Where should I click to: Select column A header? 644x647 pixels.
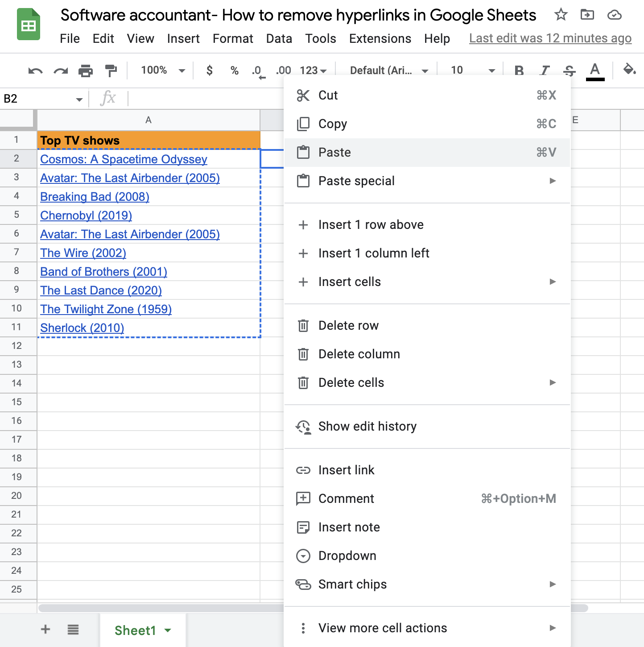pyautogui.click(x=149, y=120)
